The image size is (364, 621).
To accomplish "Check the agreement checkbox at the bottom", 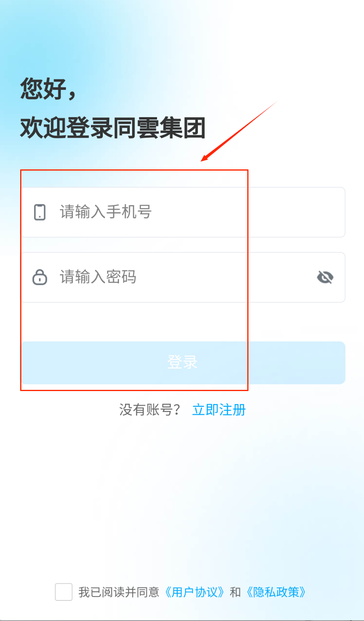I will click(x=64, y=592).
